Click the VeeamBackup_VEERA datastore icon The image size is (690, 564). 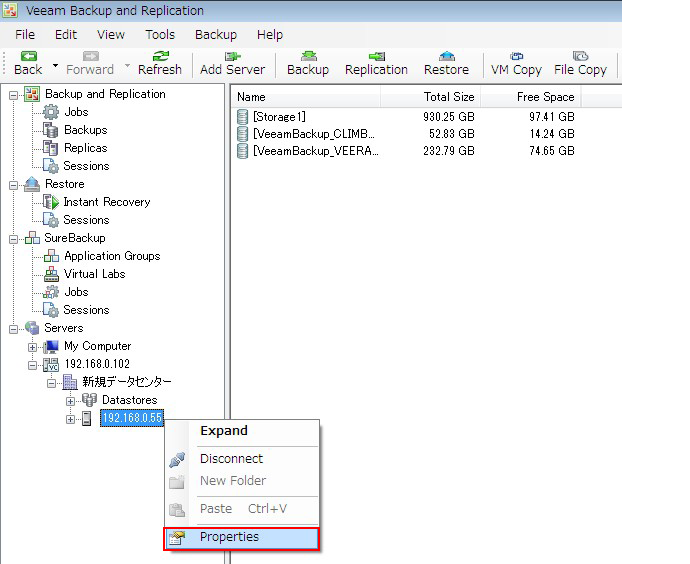(242, 151)
